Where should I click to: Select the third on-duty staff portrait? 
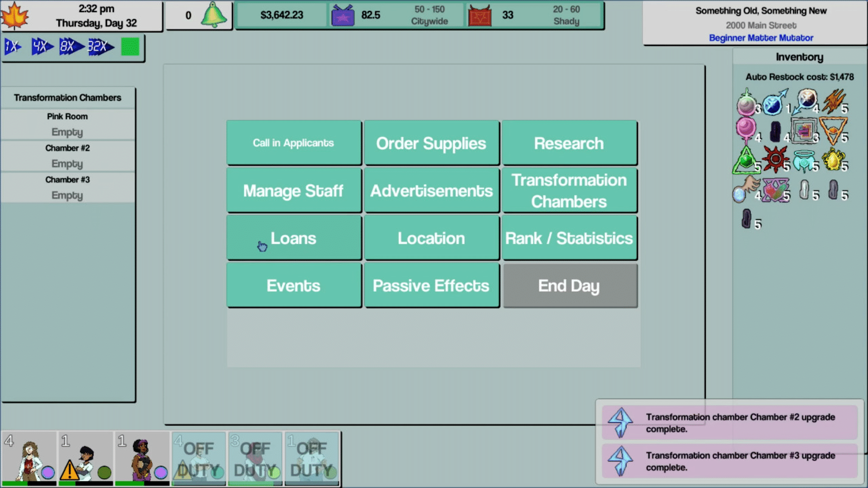click(x=142, y=459)
